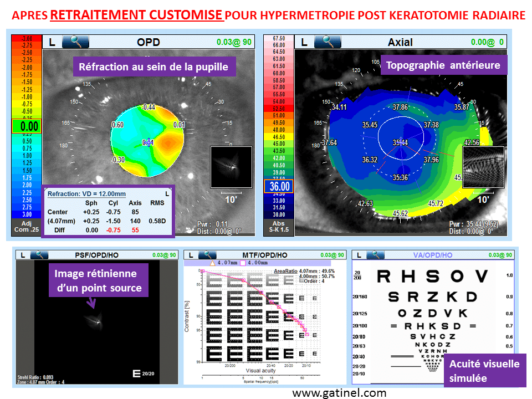This screenshot has height=399, width=532.
Task: Click the L corner label in the Refraction box
Action: point(167,194)
